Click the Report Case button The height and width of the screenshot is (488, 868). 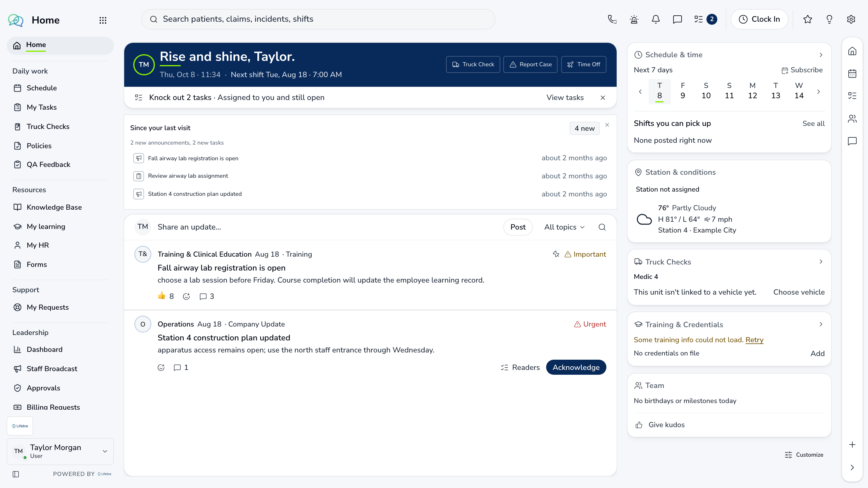tap(530, 64)
